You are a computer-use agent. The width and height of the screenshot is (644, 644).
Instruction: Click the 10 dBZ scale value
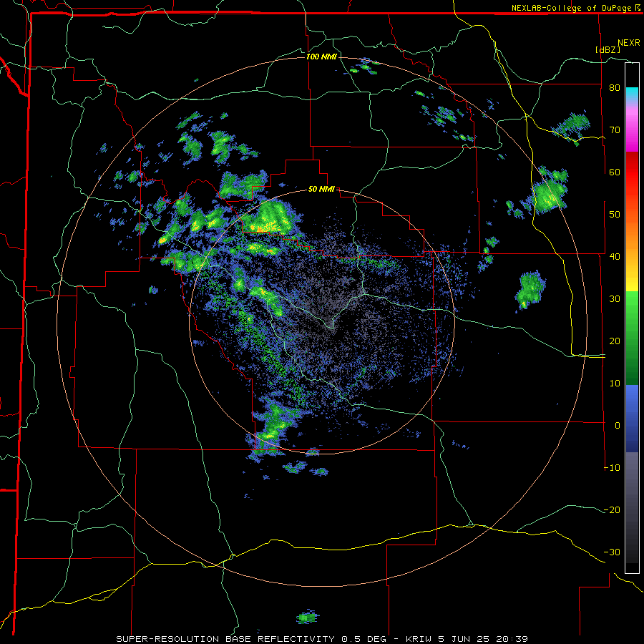point(615,384)
